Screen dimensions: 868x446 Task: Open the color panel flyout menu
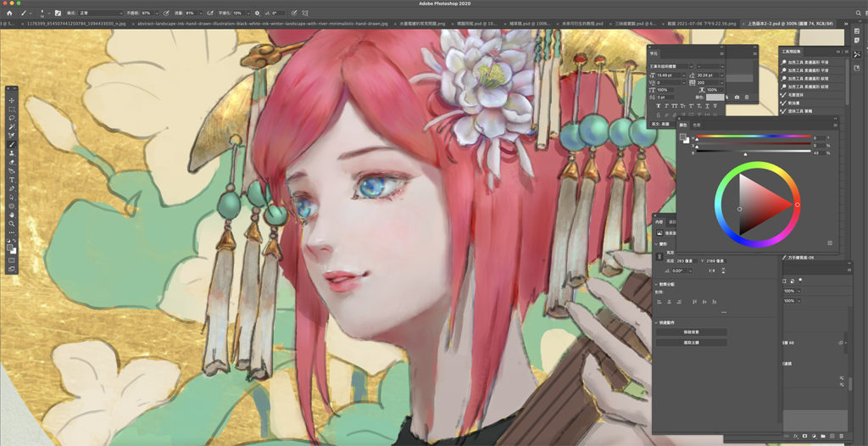click(x=835, y=125)
